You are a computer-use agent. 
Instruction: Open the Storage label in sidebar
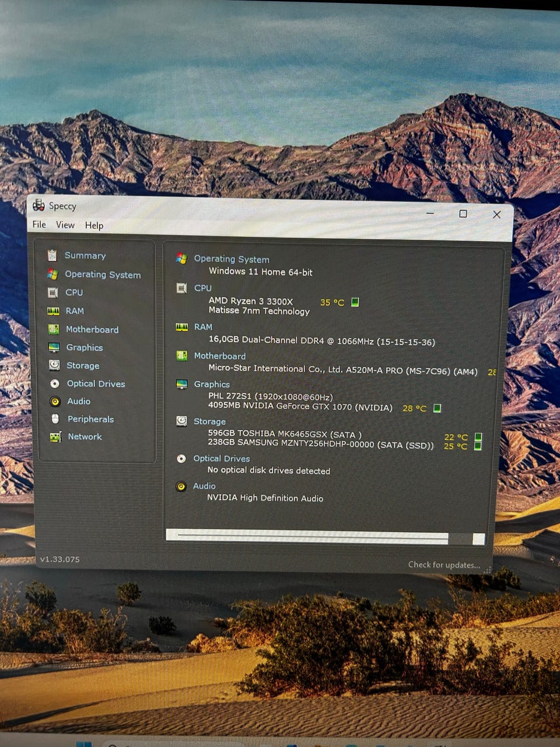(x=83, y=365)
